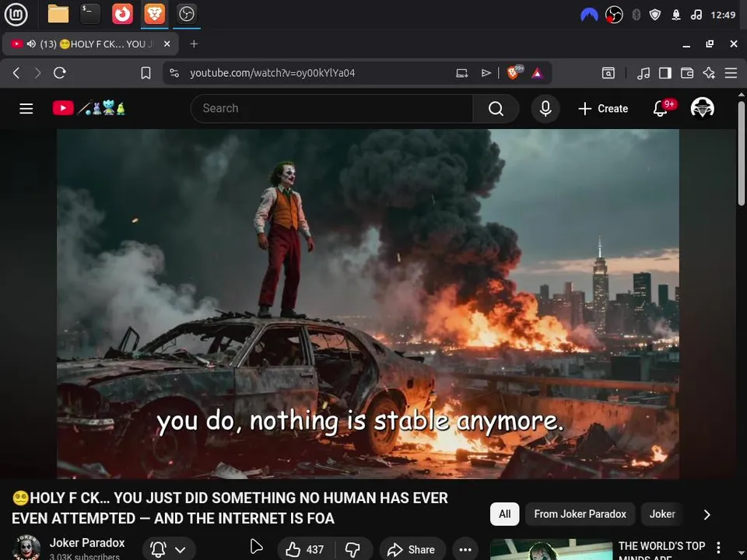
Task: Open options for THE WORLD'S TOP recommendation
Action: pos(718,547)
